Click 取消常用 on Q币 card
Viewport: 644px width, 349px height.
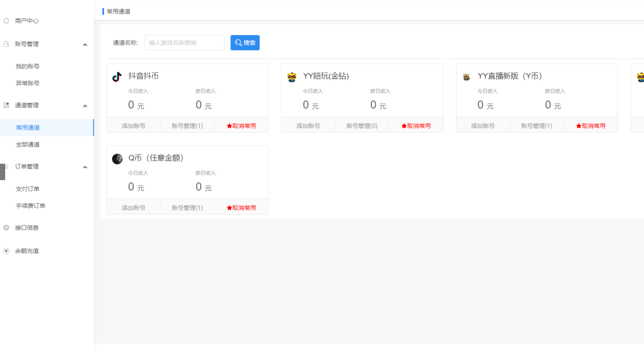(241, 208)
